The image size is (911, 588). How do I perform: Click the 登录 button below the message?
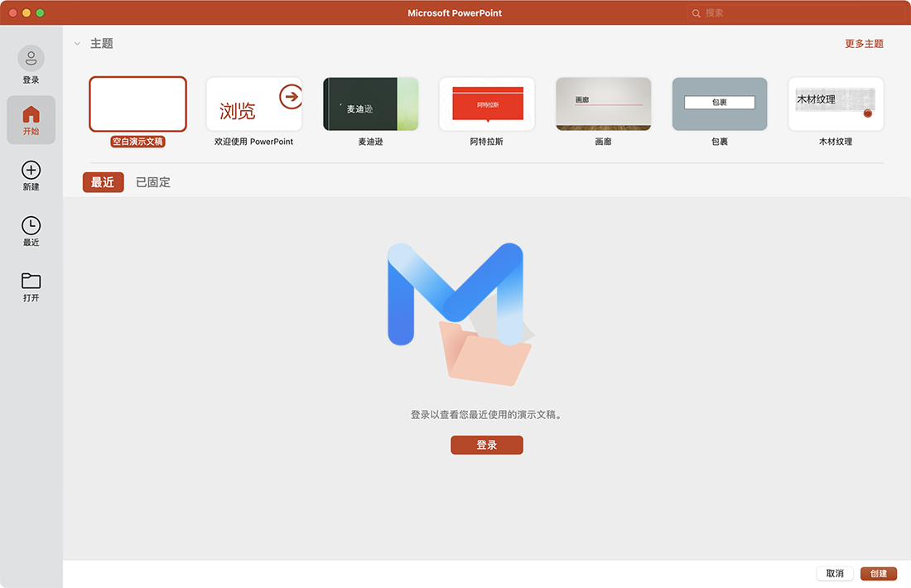point(487,445)
